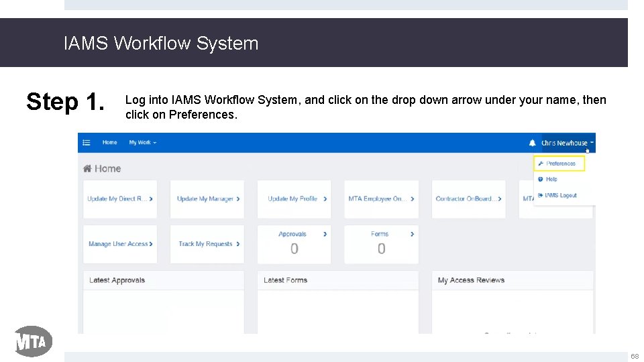Open the My Work dropdown menu
Image resolution: width=644 pixels, height=362 pixels.
tap(142, 142)
